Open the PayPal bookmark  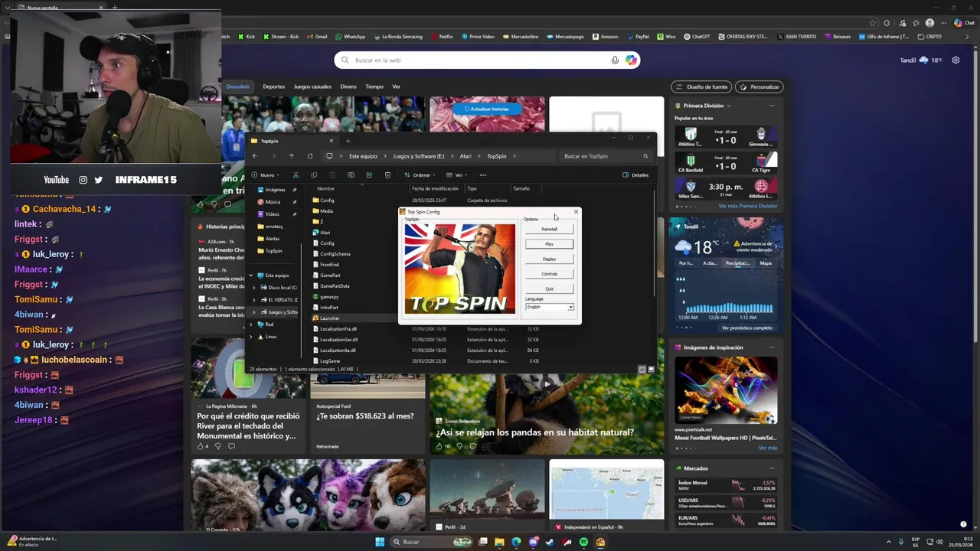click(x=638, y=36)
